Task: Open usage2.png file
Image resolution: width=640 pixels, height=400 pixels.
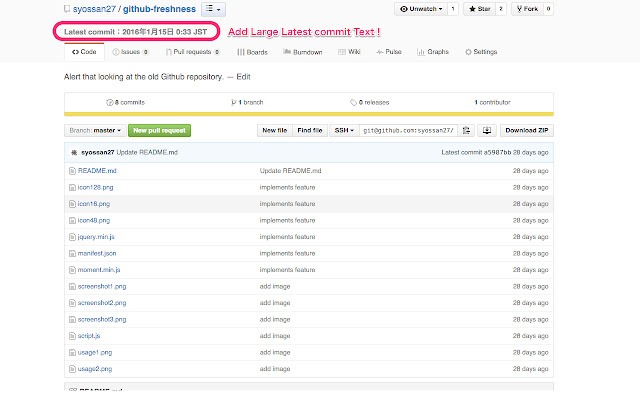Action: click(x=95, y=369)
